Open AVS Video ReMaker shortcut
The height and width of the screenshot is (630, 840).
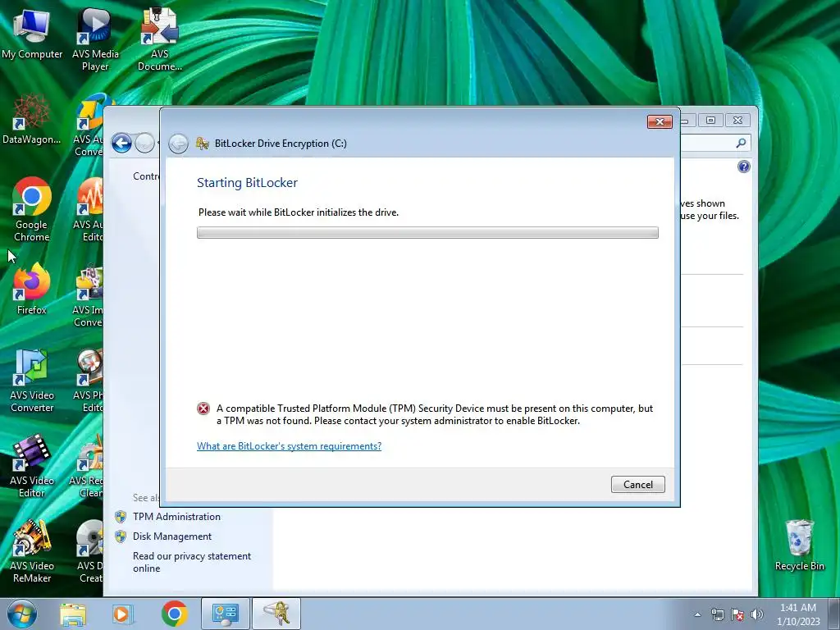(x=32, y=551)
